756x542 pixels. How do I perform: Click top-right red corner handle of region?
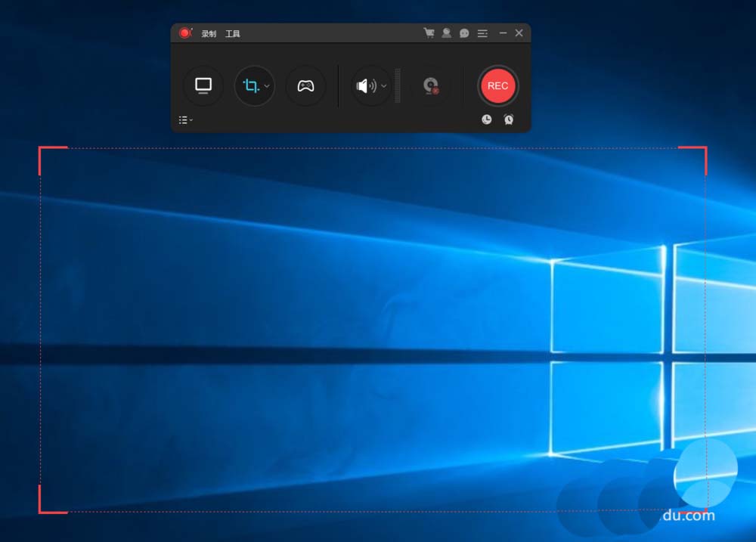[692, 160]
